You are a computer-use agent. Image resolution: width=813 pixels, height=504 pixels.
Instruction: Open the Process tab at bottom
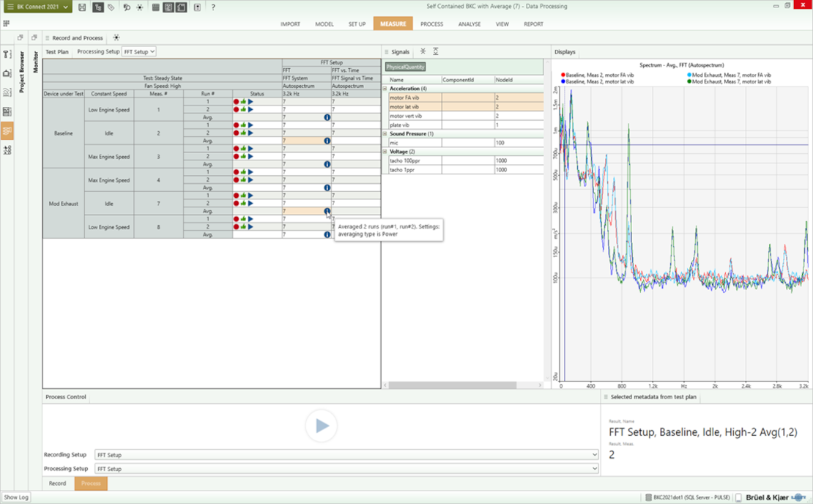[91, 483]
